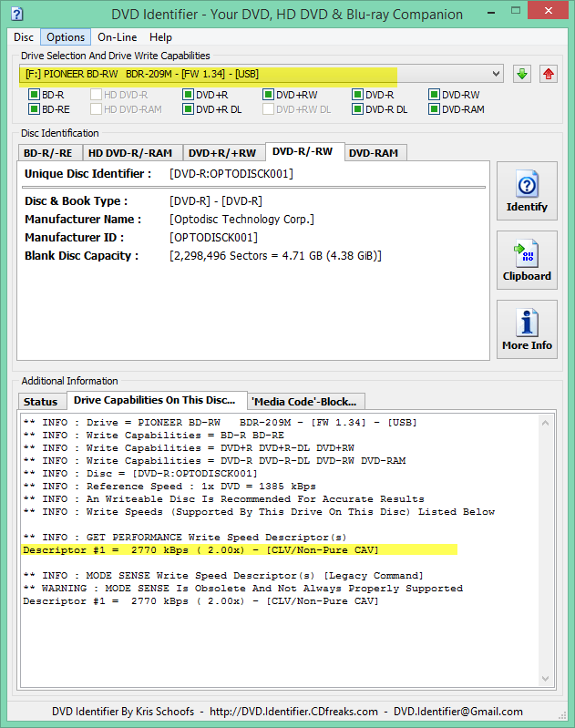
Task: Switch to the DVD-RAM disc tab
Action: (x=374, y=153)
